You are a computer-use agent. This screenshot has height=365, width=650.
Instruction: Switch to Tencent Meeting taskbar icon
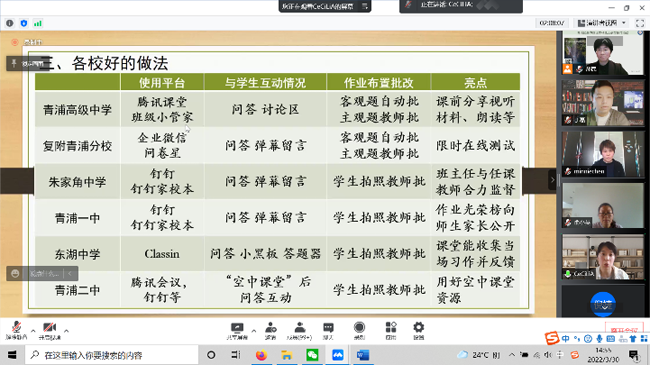click(x=337, y=355)
